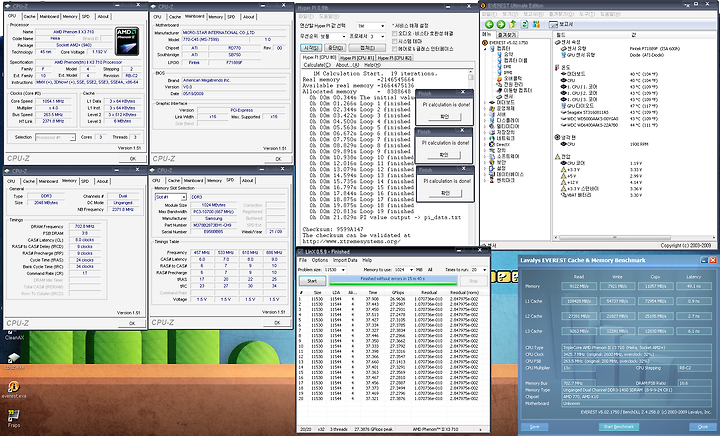Go back using EVEREST green back arrow

coord(489,25)
